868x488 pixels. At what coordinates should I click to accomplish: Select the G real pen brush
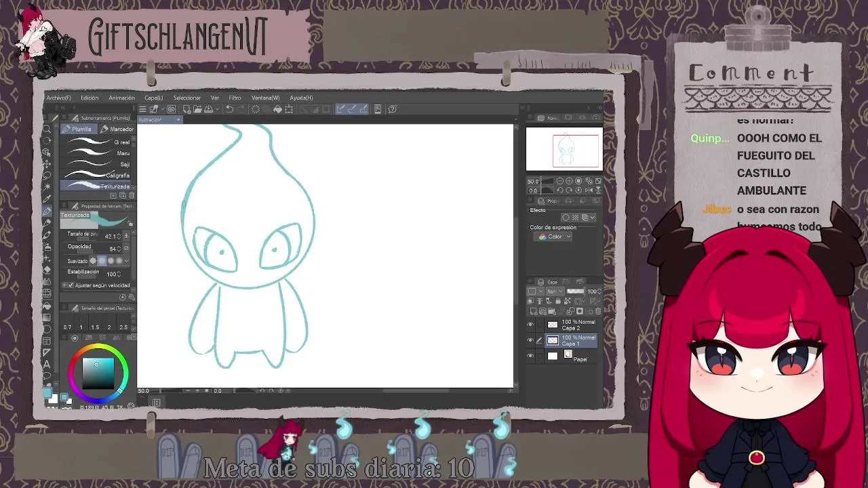pyautogui.click(x=95, y=142)
